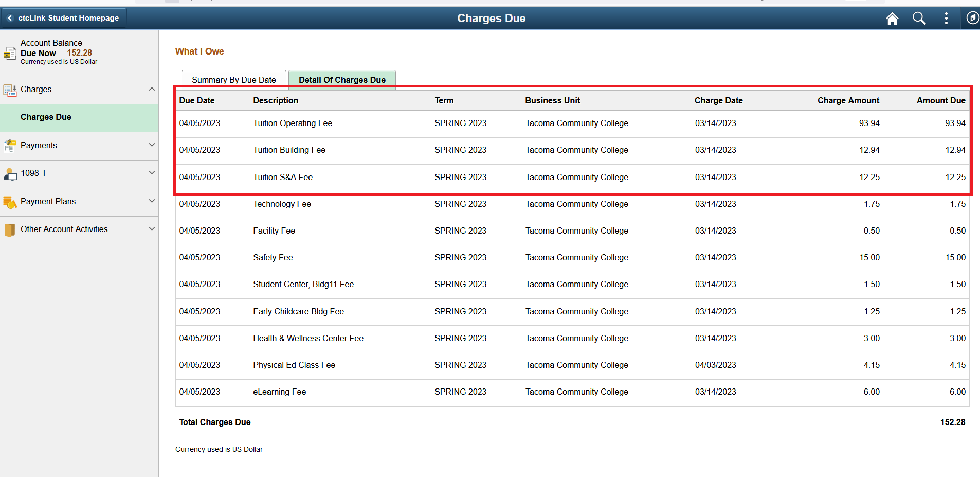
Task: Click the Charges sidebar icon
Action: click(x=10, y=90)
